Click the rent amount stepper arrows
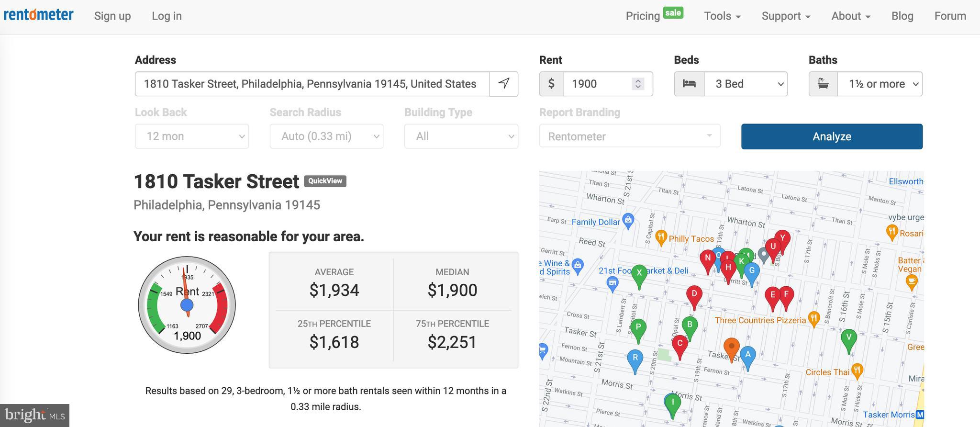Screen dimensions: 980x427 click(638, 84)
